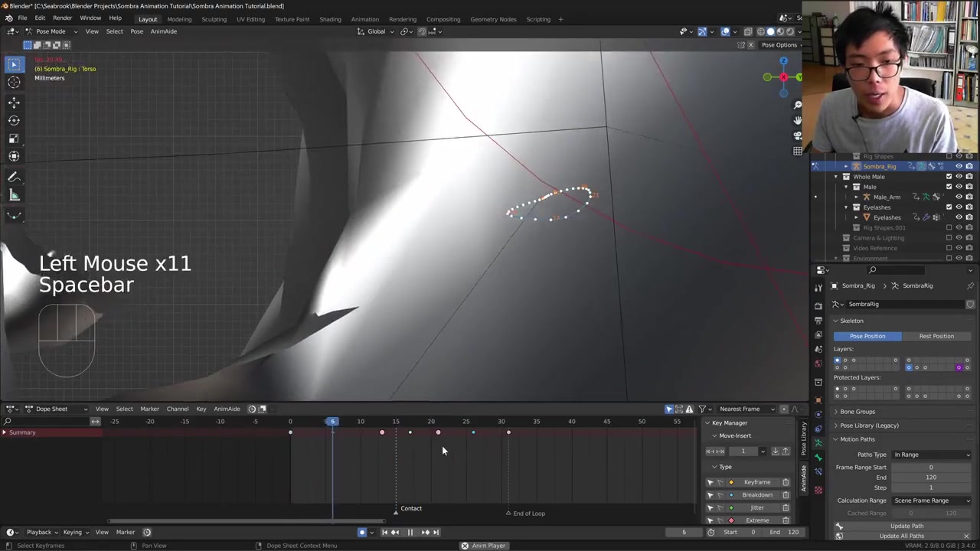Delete keys with the Breakdown trash icon

(x=786, y=495)
